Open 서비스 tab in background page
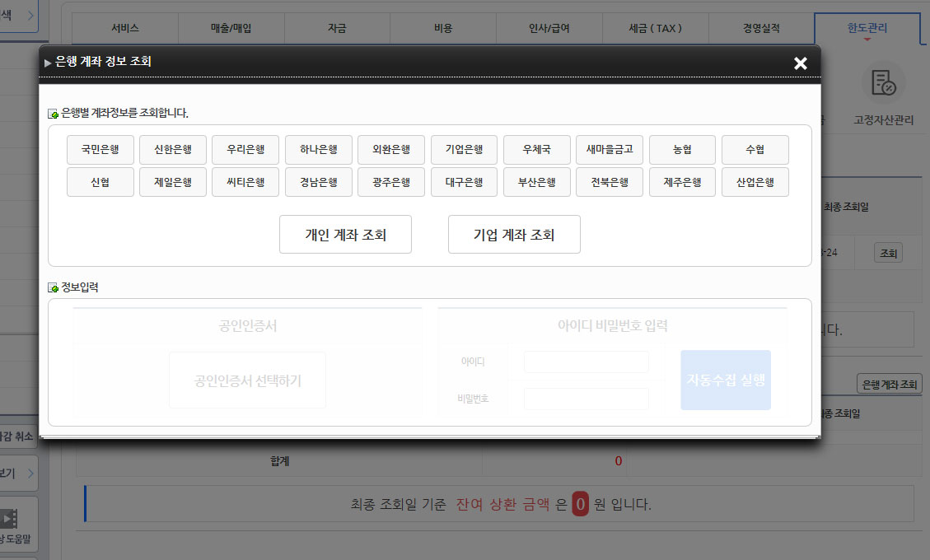Image resolution: width=930 pixels, height=560 pixels. tap(125, 28)
